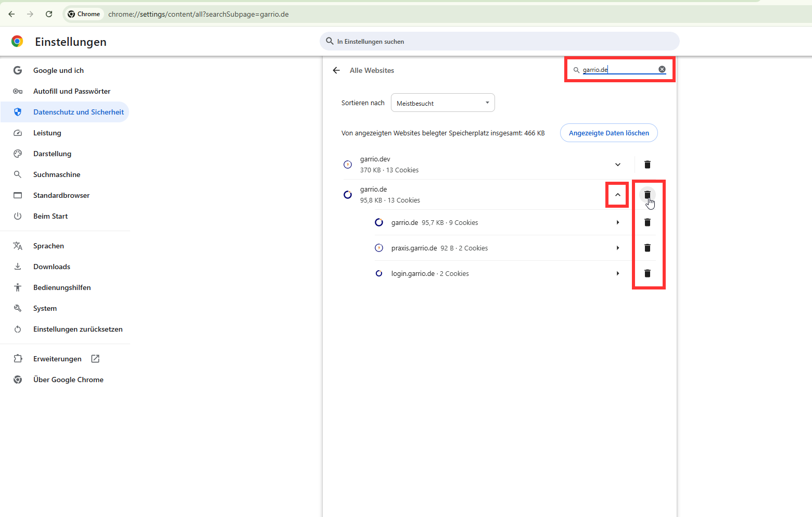The height and width of the screenshot is (517, 812).
Task: Delete praxis.garrio.de data via trash
Action: click(x=648, y=248)
